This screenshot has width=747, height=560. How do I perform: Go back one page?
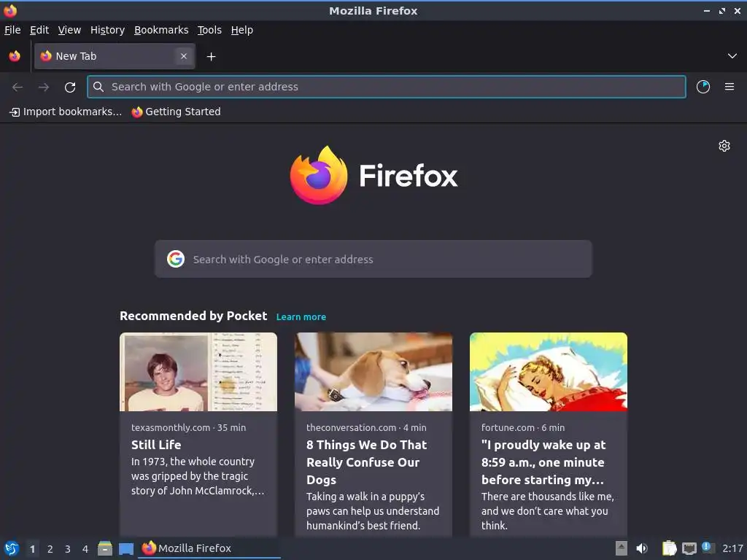click(18, 87)
